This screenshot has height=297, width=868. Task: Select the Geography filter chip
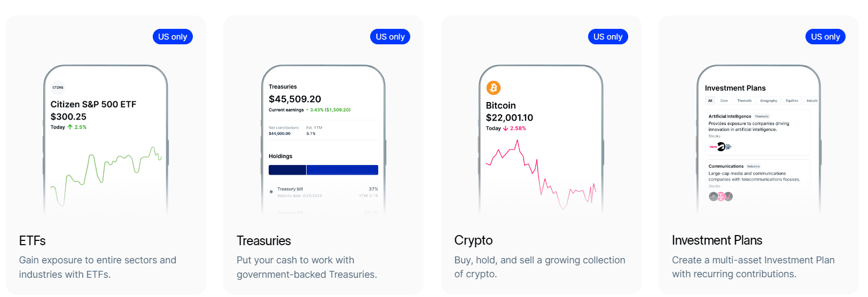pos(769,100)
